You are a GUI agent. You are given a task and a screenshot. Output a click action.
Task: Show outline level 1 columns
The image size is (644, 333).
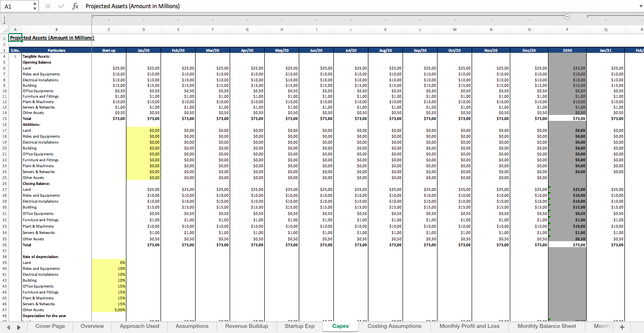pos(5,17)
